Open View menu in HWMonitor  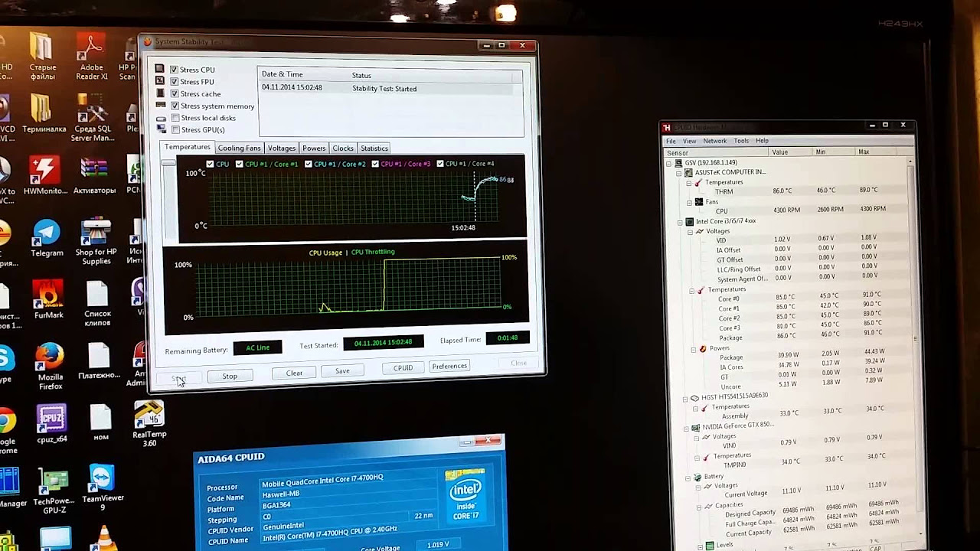[x=690, y=141]
